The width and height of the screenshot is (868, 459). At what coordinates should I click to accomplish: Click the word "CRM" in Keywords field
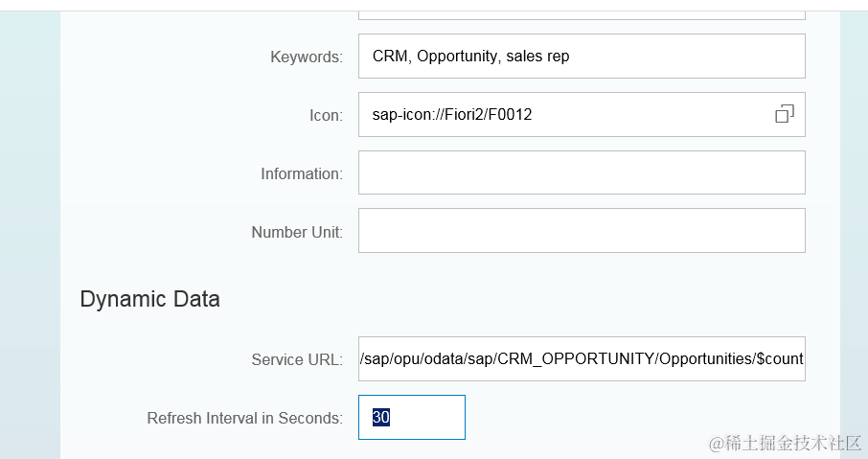coord(390,57)
